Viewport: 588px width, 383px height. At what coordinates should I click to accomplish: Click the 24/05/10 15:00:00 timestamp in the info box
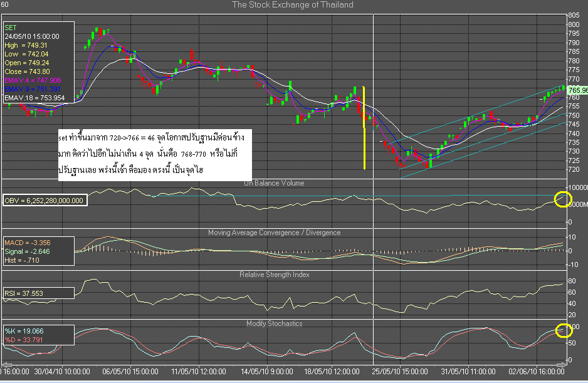(32, 36)
